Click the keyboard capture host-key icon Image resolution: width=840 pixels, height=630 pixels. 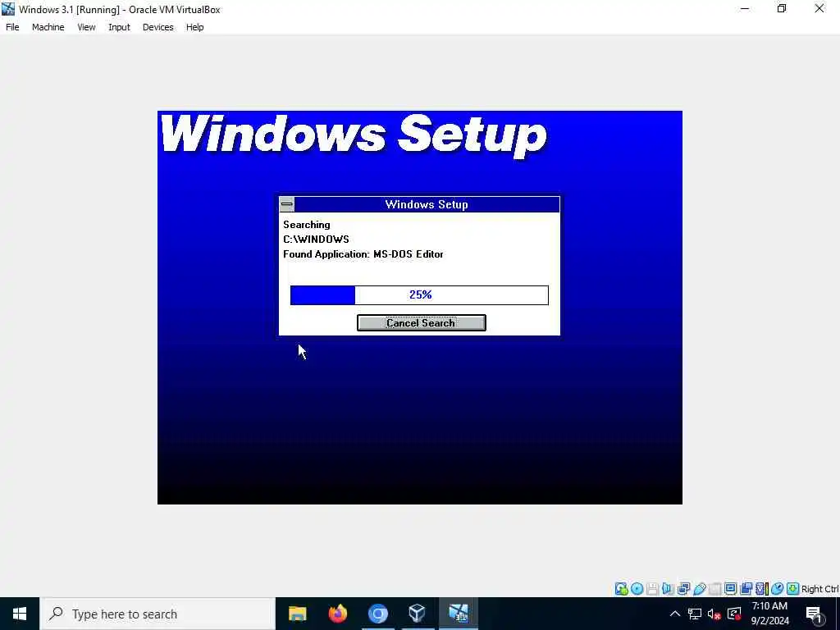click(x=793, y=589)
